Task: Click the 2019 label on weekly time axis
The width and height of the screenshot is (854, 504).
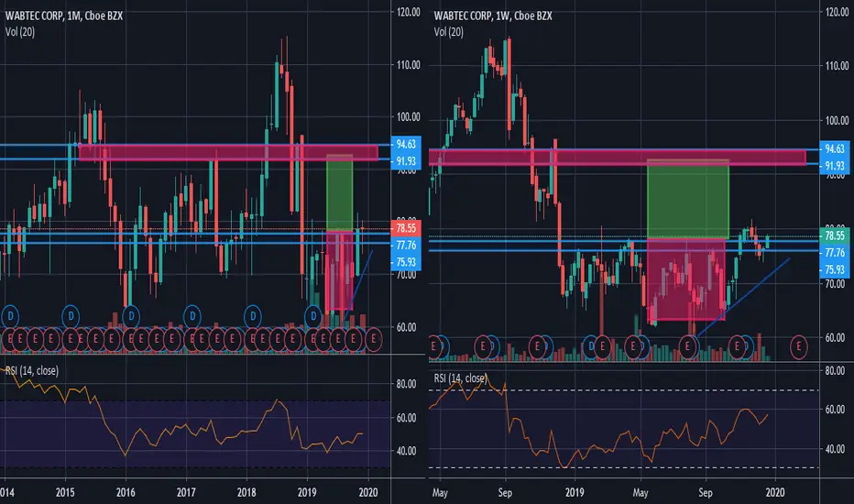Action: 575,493
